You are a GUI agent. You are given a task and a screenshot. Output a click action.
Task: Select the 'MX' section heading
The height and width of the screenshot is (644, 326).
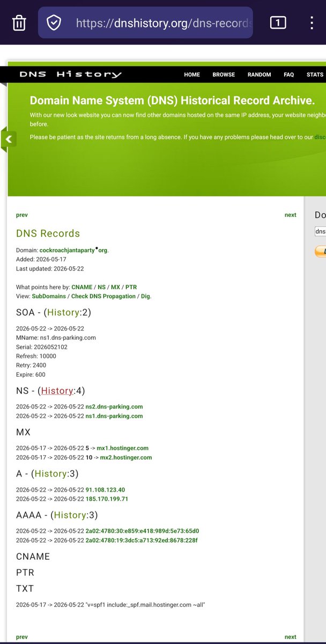pos(23,432)
